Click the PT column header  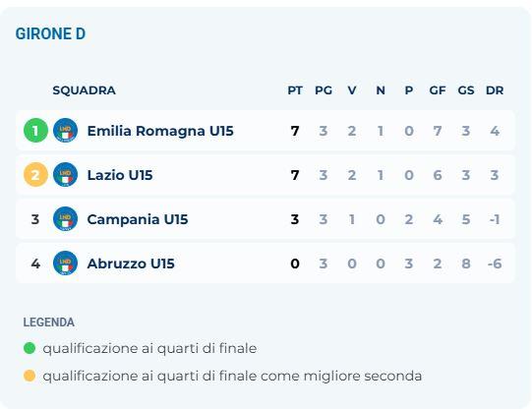[x=295, y=90]
